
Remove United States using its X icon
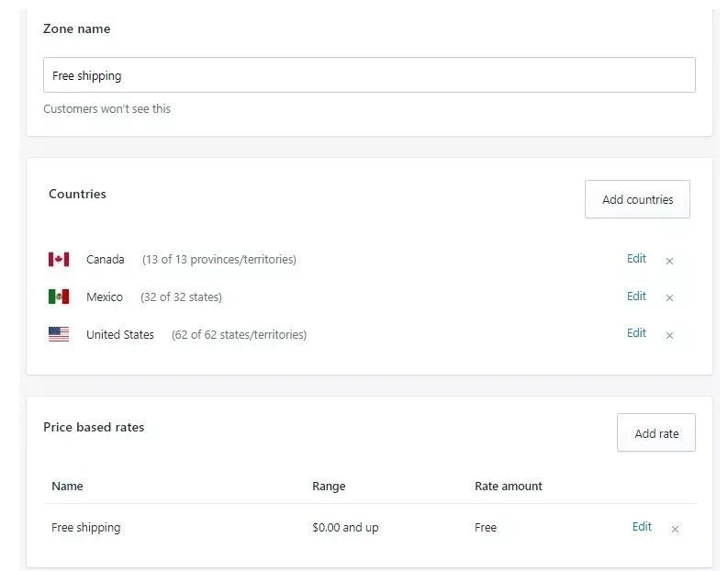pyautogui.click(x=669, y=335)
